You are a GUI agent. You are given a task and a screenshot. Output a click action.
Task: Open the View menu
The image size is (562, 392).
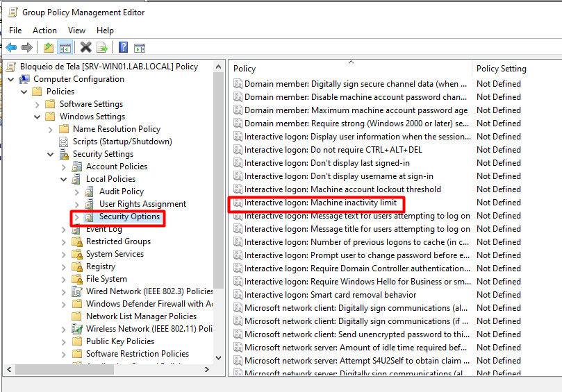coord(76,31)
